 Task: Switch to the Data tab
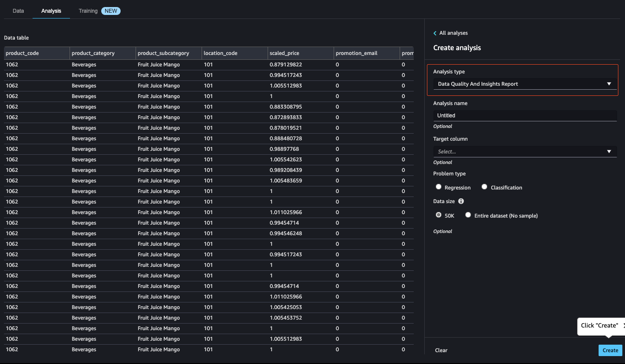[x=18, y=11]
